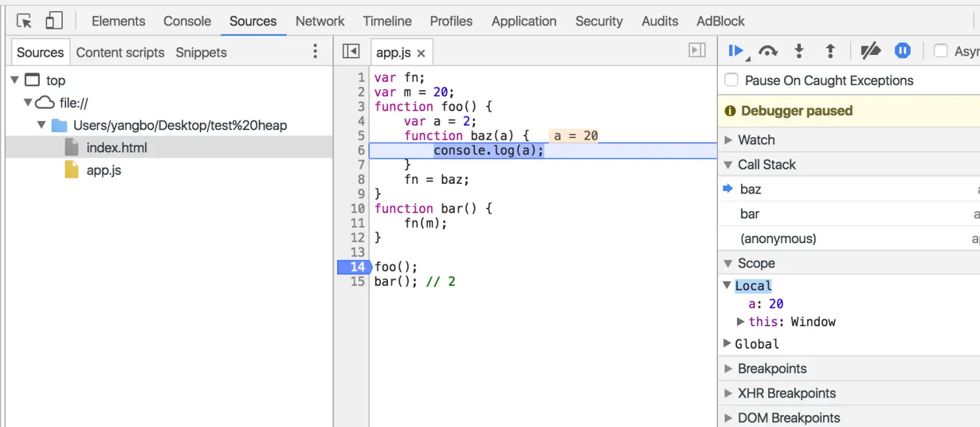The image size is (980, 427).
Task: Click the Debugger paused info icon
Action: (x=730, y=111)
